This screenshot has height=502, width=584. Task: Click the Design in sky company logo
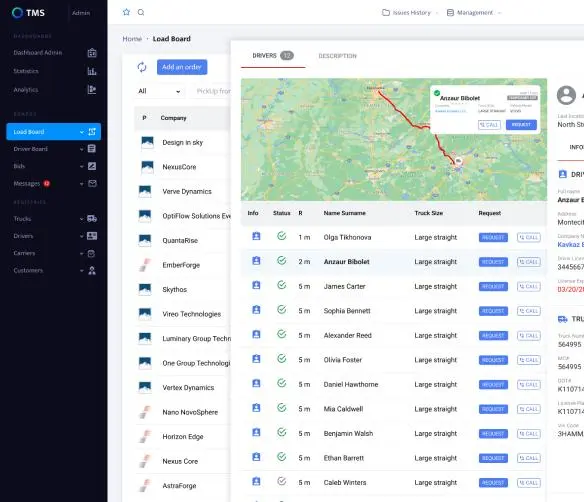(147, 143)
